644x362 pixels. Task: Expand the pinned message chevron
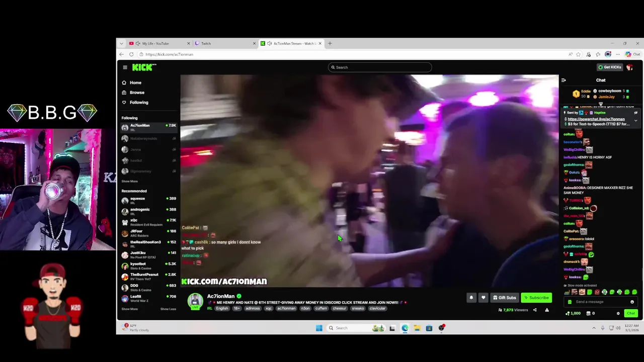[x=635, y=121]
